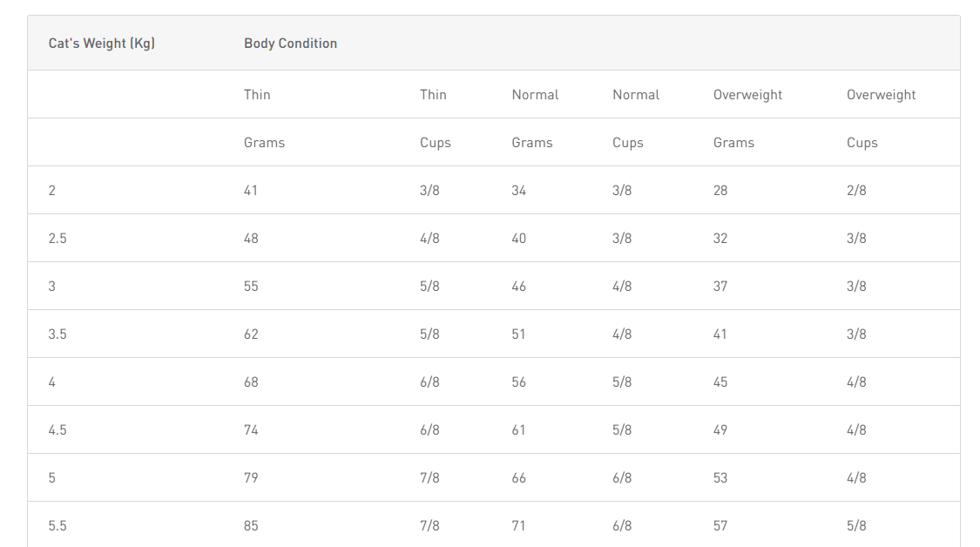Image resolution: width=980 pixels, height=547 pixels.
Task: Select Thin grams value 79 for 5 kg
Action: point(251,478)
